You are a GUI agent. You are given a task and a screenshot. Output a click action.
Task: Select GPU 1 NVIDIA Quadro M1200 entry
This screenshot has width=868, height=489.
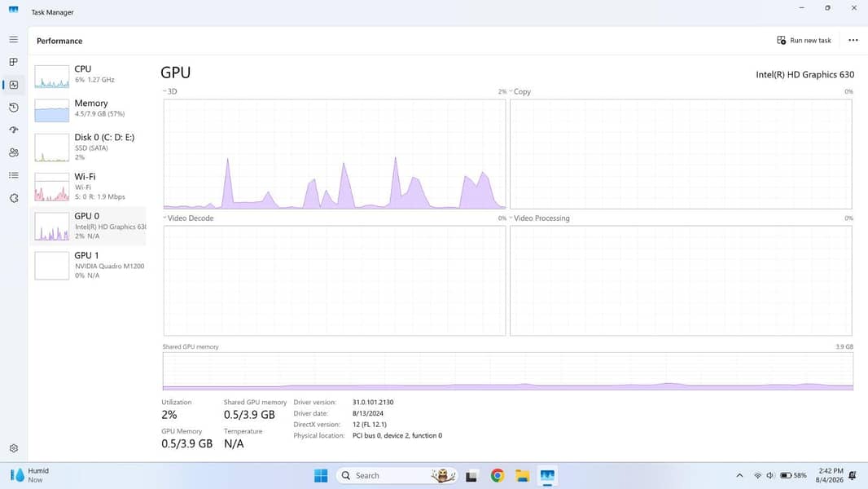tap(89, 265)
